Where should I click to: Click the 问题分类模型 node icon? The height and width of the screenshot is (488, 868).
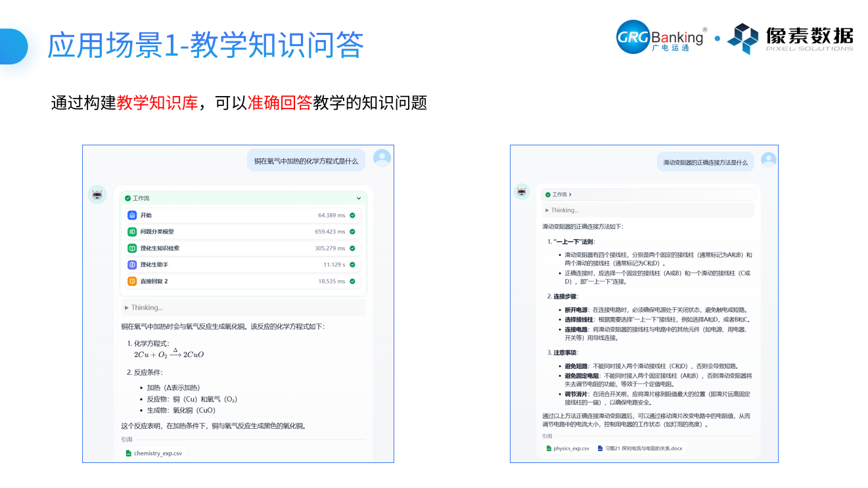tap(132, 232)
